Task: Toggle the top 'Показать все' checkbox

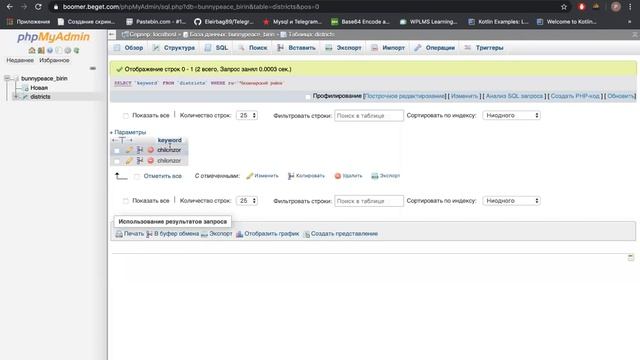Action: [x=126, y=116]
